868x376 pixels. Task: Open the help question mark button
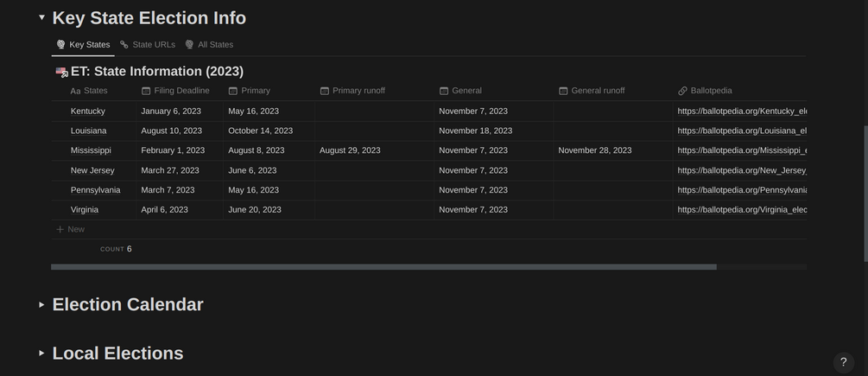(x=843, y=362)
